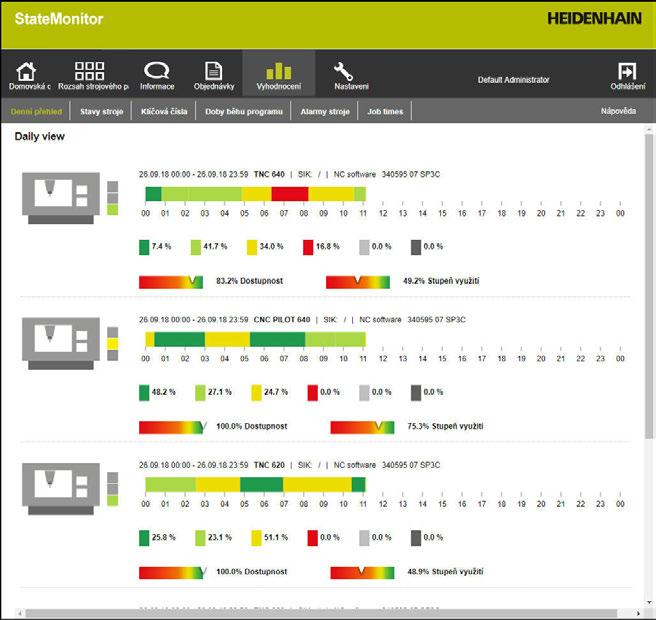The height and width of the screenshot is (620, 656).
Task: Click the vertical scrollbar thumb
Action: pos(649,286)
